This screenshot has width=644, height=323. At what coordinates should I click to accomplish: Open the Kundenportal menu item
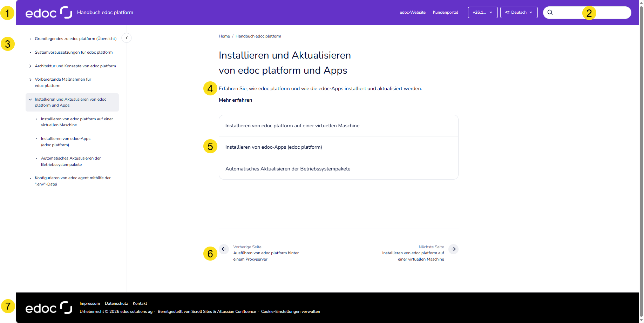tap(445, 12)
